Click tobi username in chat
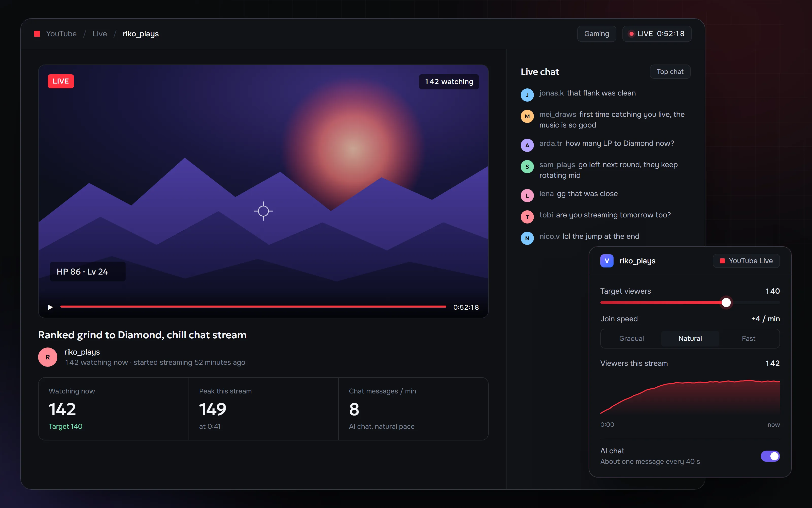The width and height of the screenshot is (812, 508). pyautogui.click(x=546, y=215)
